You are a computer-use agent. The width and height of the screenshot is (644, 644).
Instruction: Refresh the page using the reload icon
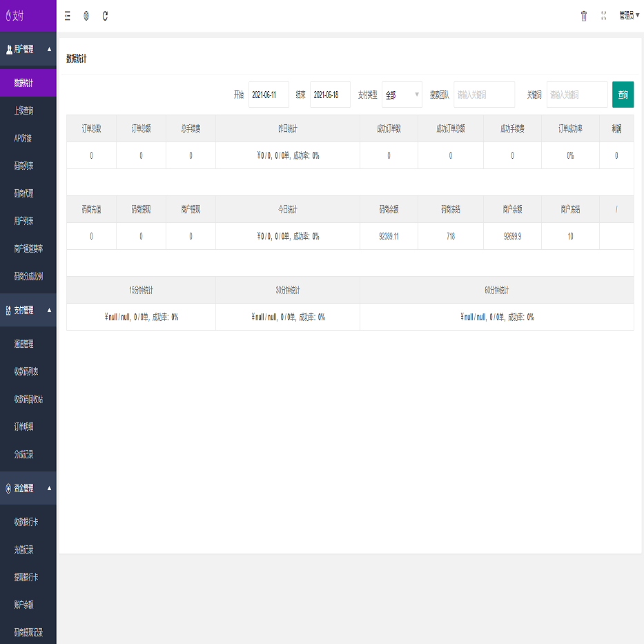click(105, 16)
